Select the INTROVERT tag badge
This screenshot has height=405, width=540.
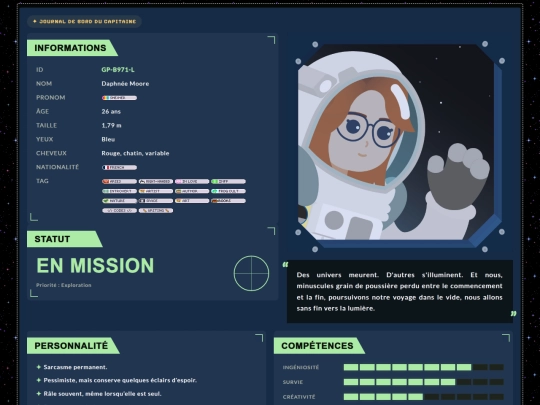pyautogui.click(x=119, y=191)
